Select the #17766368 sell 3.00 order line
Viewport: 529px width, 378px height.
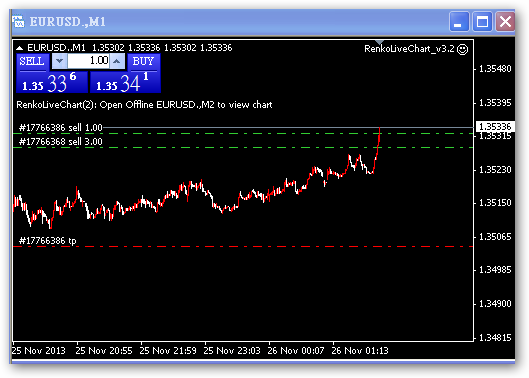[x=243, y=147]
